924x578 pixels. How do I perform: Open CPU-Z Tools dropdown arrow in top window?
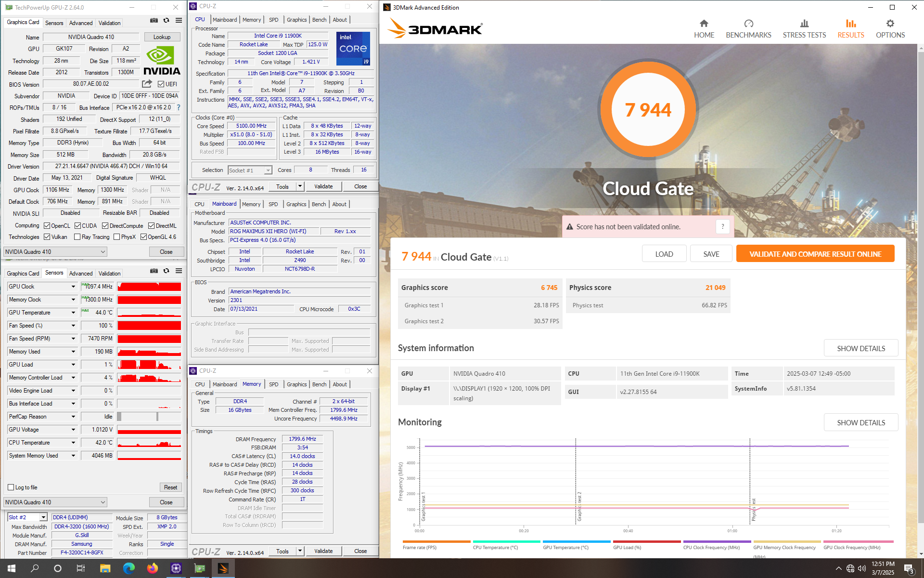point(300,186)
